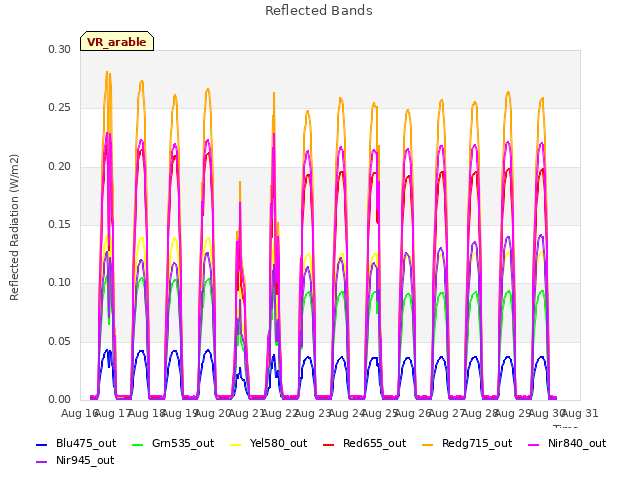Screen dimensions: 640x480
Task: Click the purple Nir945_out legend swatch
Action: click(42, 462)
